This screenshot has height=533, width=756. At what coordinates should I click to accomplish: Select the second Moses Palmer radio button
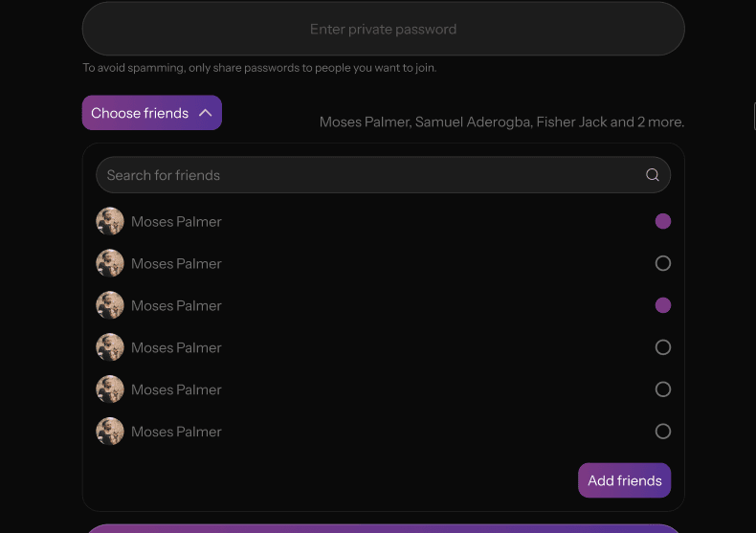pyautogui.click(x=663, y=263)
